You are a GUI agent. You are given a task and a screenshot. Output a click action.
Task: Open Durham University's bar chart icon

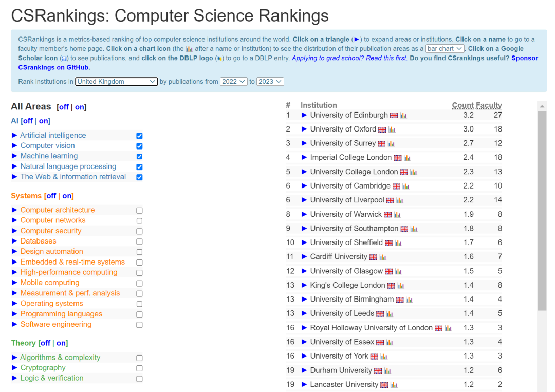387,370
